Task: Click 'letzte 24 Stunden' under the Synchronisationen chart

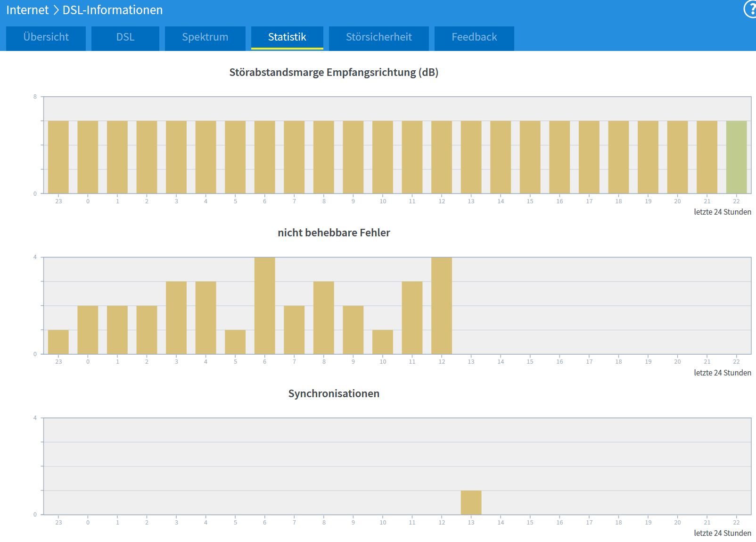Action: (723, 533)
